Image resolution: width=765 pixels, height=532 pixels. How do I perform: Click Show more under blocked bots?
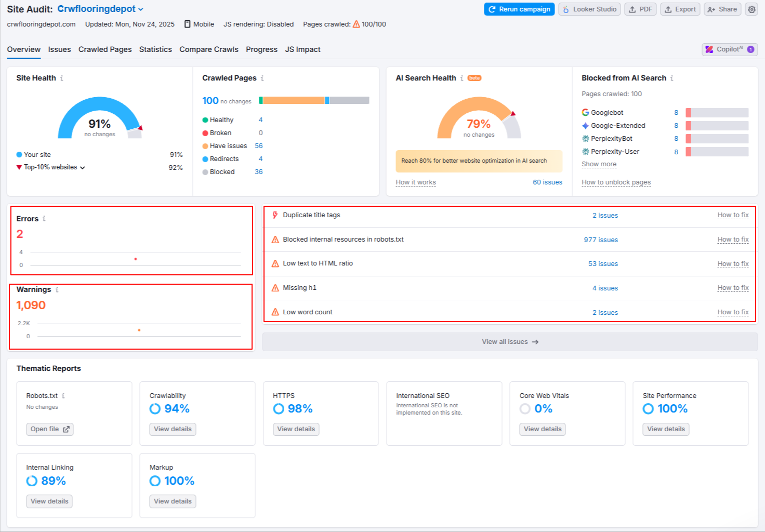pyautogui.click(x=599, y=164)
